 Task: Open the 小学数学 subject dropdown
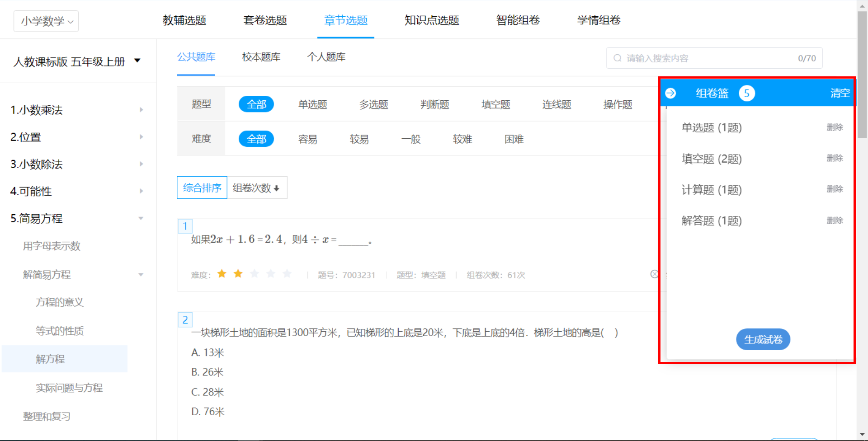(47, 21)
